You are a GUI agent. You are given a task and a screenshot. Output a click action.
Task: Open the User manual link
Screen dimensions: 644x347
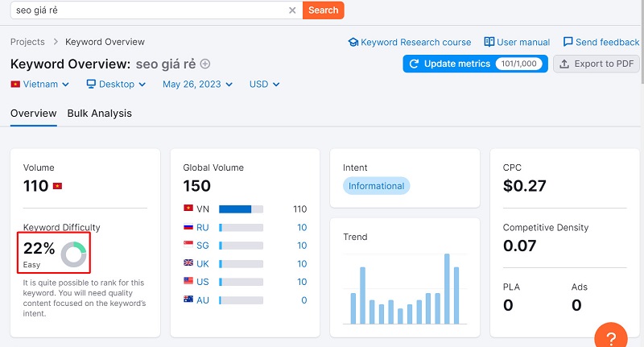[523, 43]
